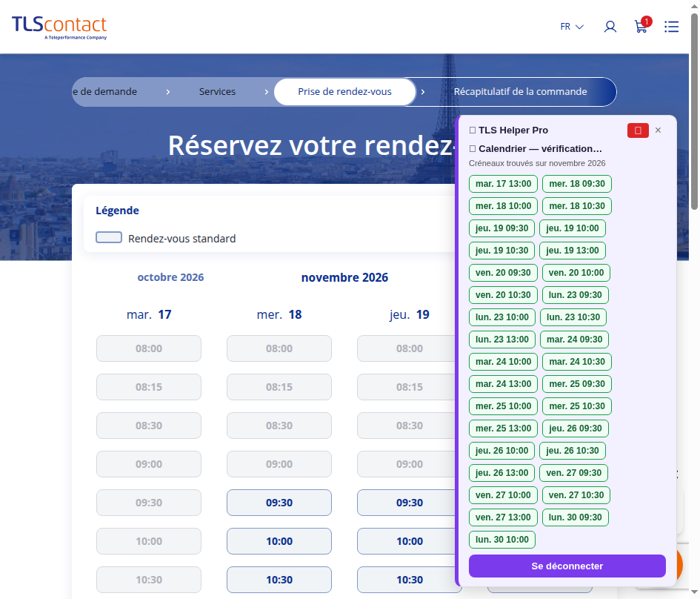Open the hamburger list menu icon
This screenshot has height=599, width=700.
(x=671, y=27)
